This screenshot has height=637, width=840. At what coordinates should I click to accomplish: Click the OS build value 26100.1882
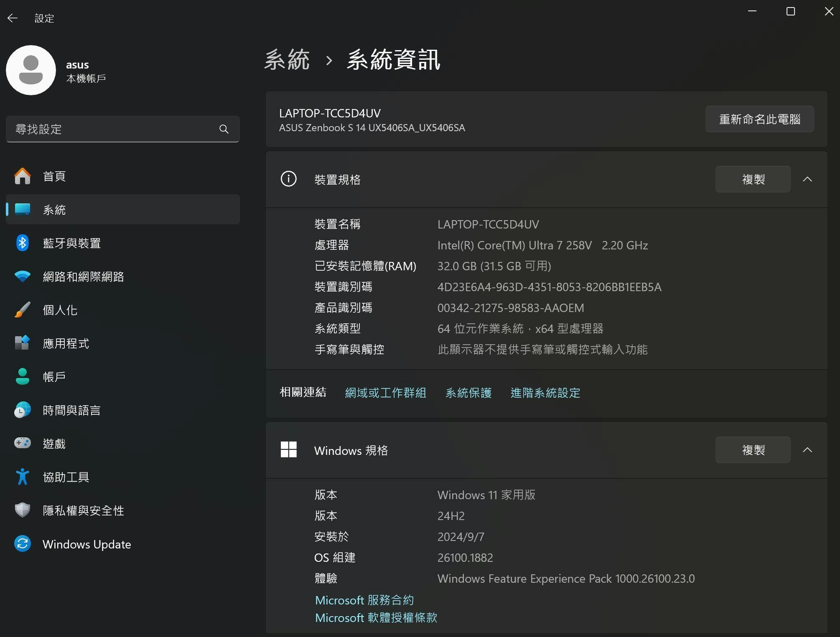465,558
